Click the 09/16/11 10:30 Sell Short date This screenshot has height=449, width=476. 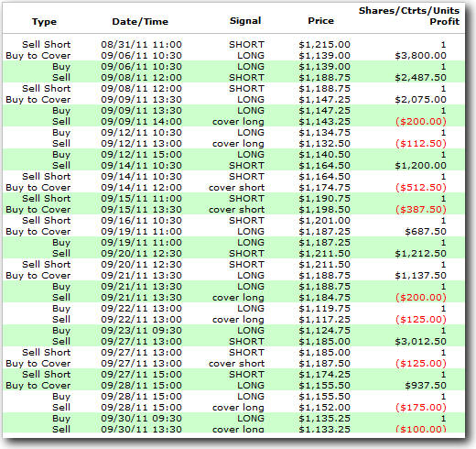(x=141, y=221)
